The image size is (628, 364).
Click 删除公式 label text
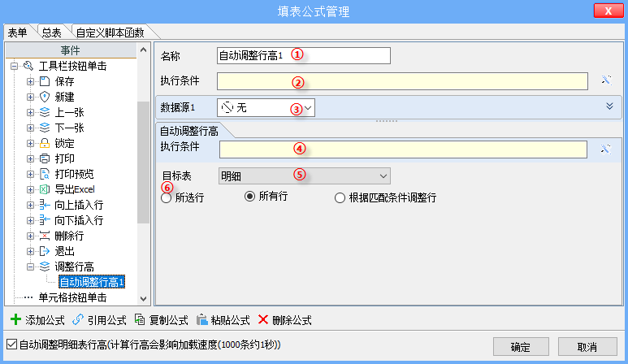coord(292,320)
